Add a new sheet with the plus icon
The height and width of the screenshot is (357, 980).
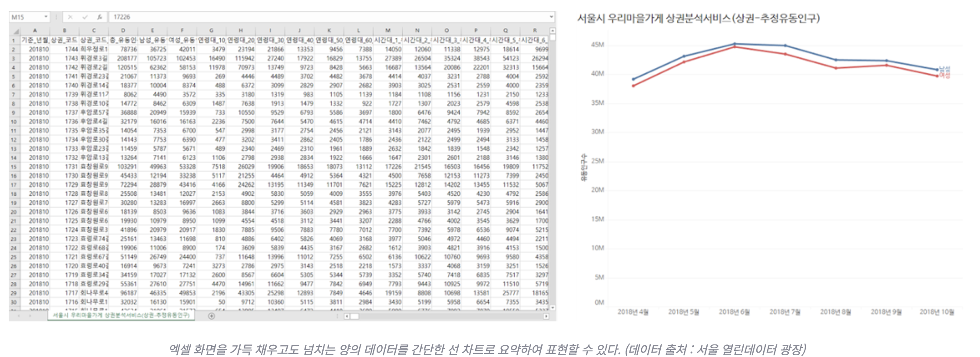(x=212, y=316)
